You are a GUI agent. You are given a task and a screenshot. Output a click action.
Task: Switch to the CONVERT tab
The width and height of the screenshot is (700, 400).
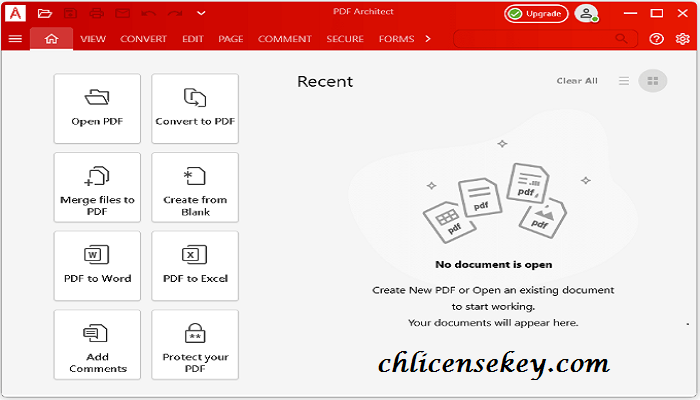tap(143, 39)
